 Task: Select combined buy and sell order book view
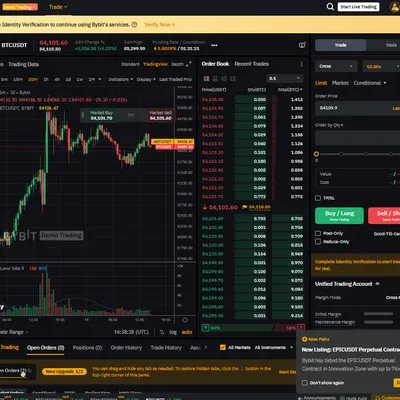(206, 79)
